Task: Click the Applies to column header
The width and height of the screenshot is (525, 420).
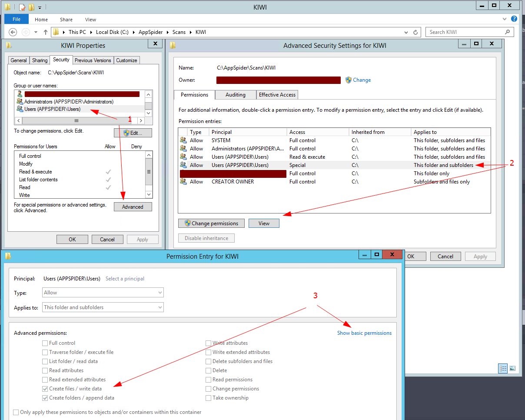Action: (451, 132)
